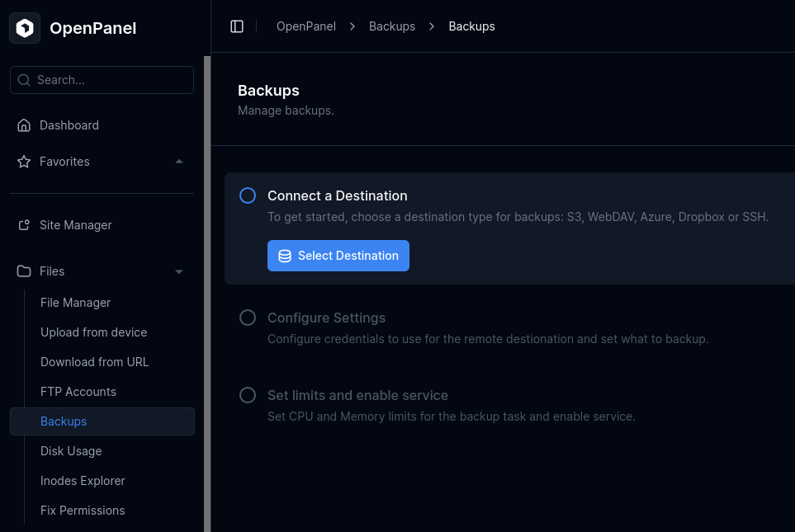Click the Favorites star icon
Image resolution: width=795 pixels, height=532 pixels.
point(24,162)
